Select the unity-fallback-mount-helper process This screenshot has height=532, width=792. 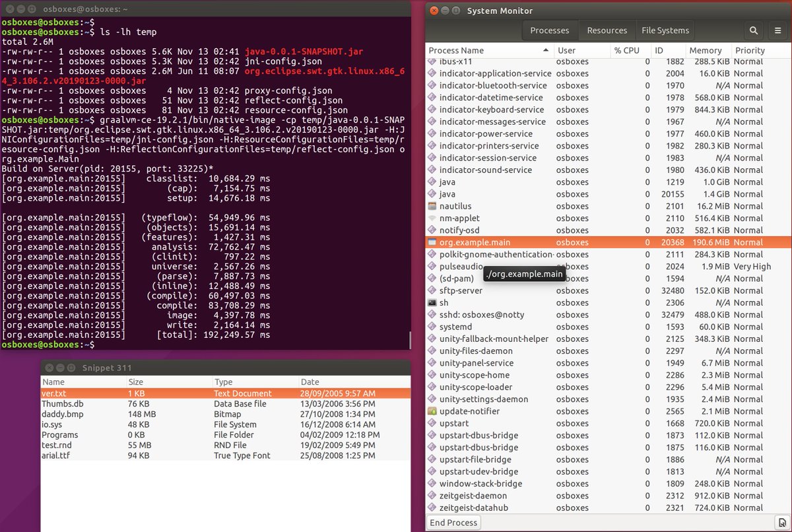[x=608, y=339]
